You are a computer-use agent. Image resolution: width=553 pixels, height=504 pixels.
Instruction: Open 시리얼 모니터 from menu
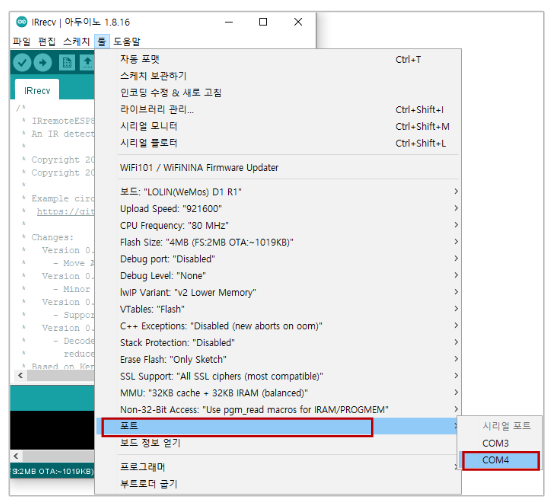278,126
